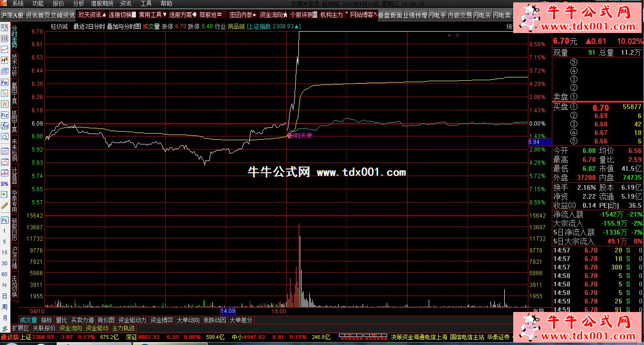The width and height of the screenshot is (644, 345).
Task: Click the magnifier search icon in sidebar
Action: tap(4, 137)
